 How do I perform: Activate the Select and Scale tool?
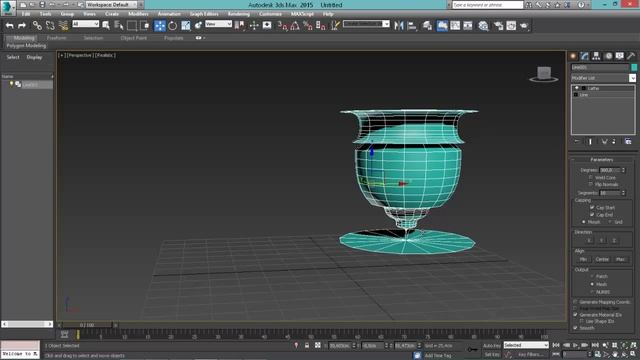[186, 26]
